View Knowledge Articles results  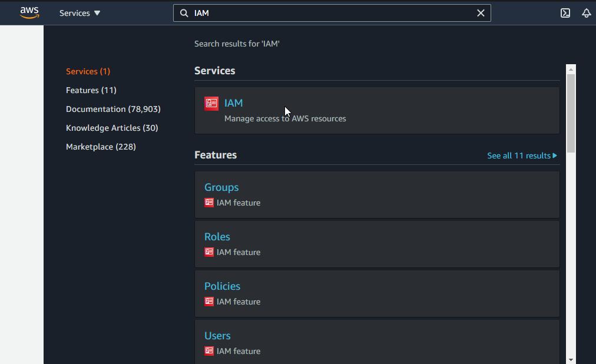[x=112, y=128]
